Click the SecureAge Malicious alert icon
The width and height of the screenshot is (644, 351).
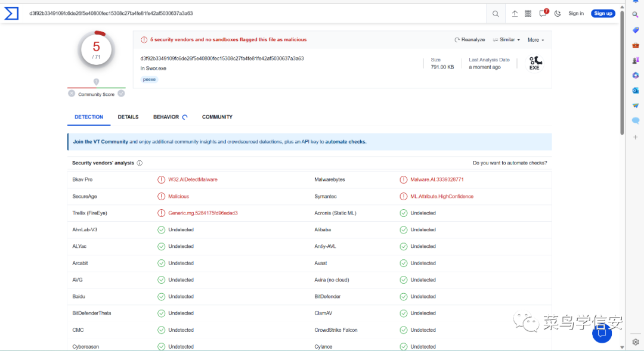[x=162, y=196]
